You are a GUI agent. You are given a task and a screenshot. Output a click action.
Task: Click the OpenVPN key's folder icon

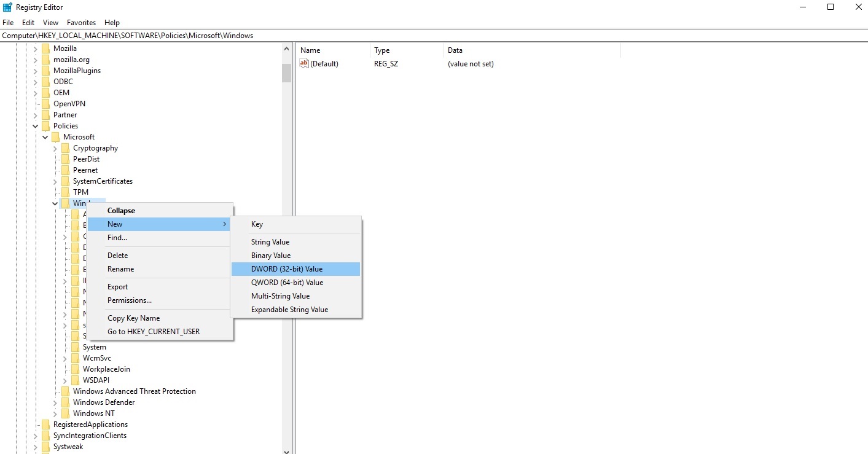pyautogui.click(x=46, y=103)
